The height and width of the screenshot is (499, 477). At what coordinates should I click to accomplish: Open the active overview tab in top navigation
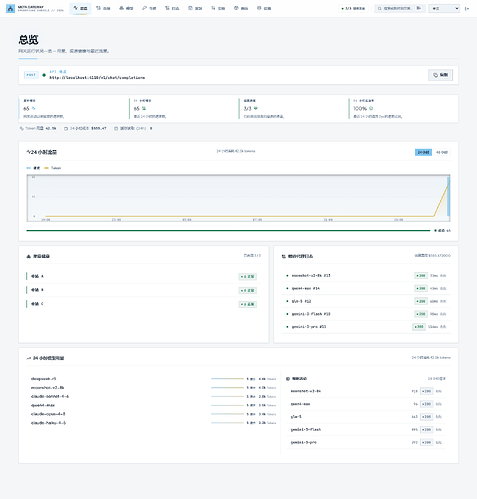click(80, 8)
